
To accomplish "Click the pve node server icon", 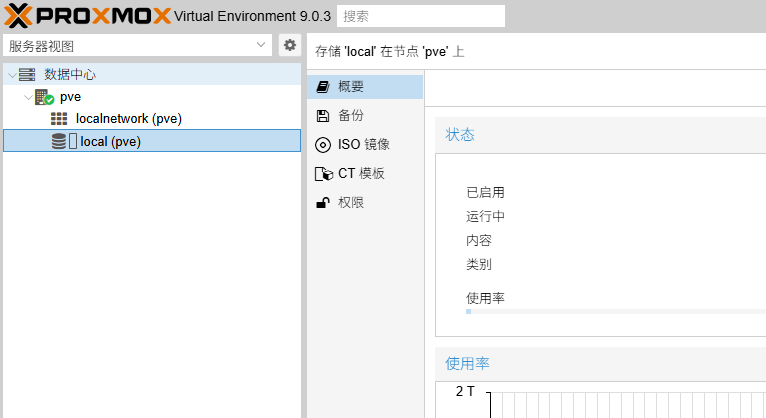I will pyautogui.click(x=44, y=97).
